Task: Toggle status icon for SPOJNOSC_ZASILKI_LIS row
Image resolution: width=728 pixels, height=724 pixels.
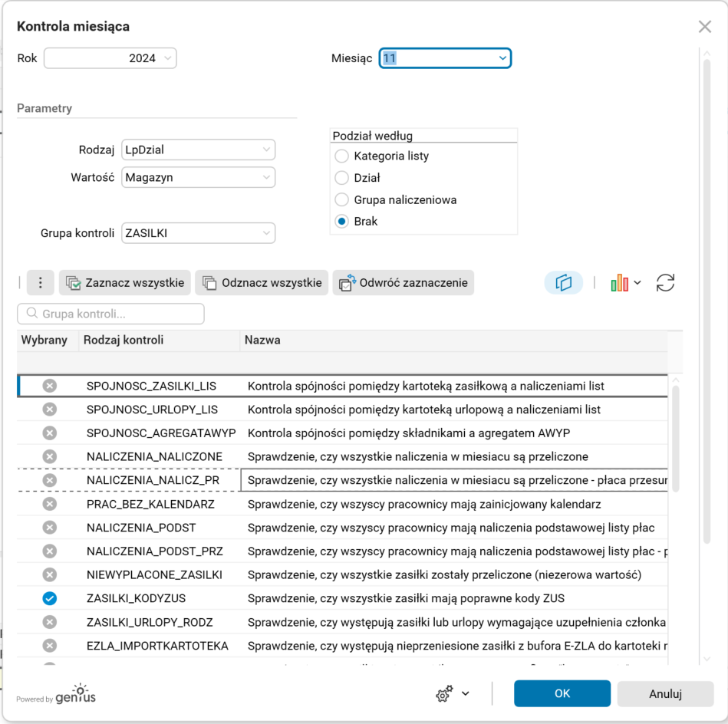Action: point(50,386)
